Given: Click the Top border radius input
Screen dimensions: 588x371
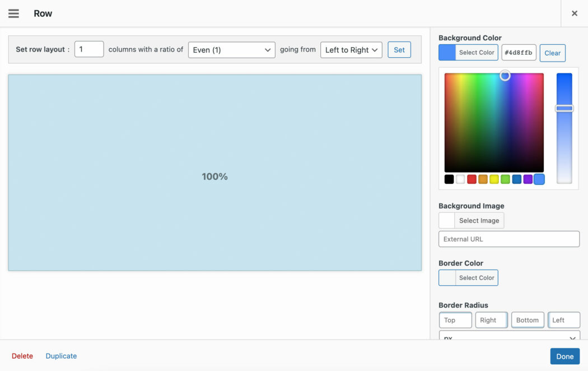Looking at the screenshot, I should (455, 320).
